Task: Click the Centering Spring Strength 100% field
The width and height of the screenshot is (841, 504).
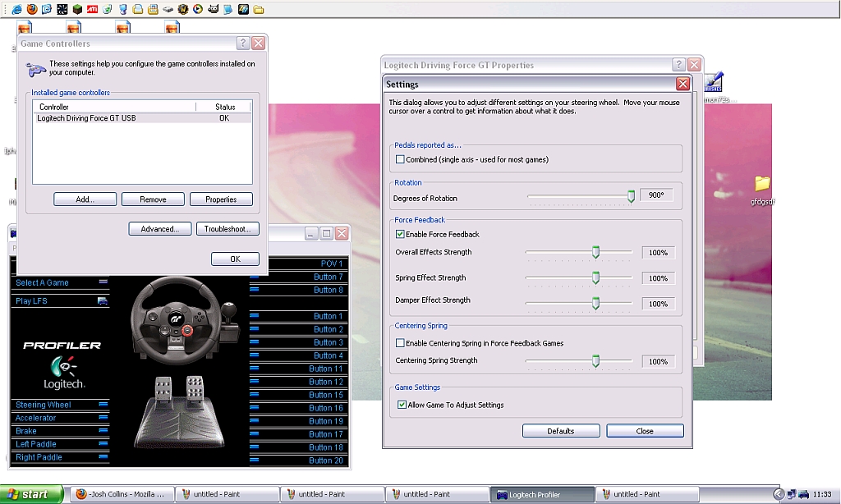Action: tap(658, 361)
